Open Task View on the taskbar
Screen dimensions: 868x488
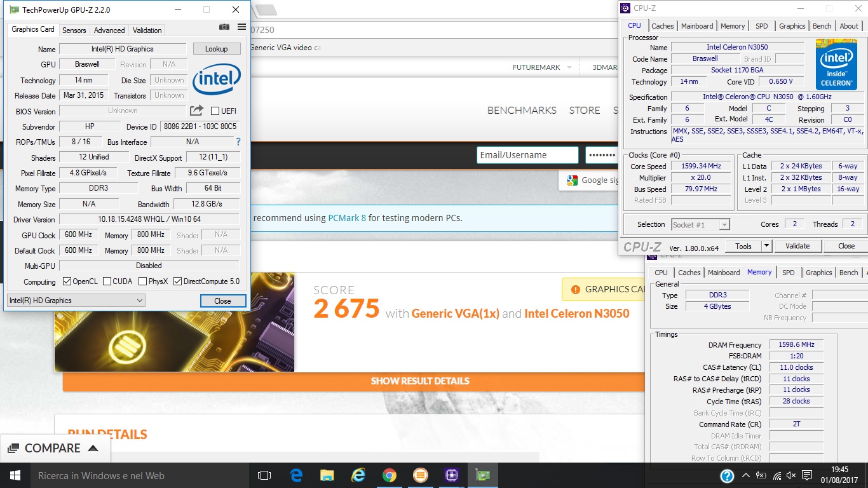[x=264, y=475]
